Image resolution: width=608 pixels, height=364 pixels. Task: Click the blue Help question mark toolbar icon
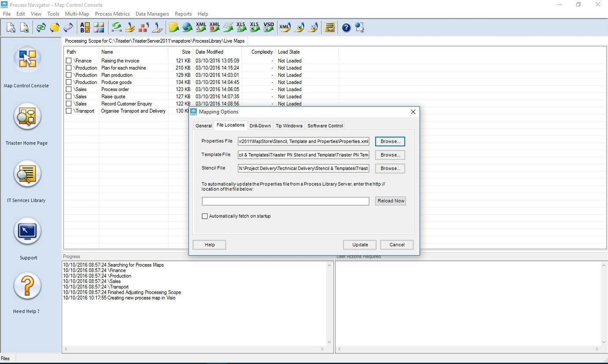click(345, 27)
